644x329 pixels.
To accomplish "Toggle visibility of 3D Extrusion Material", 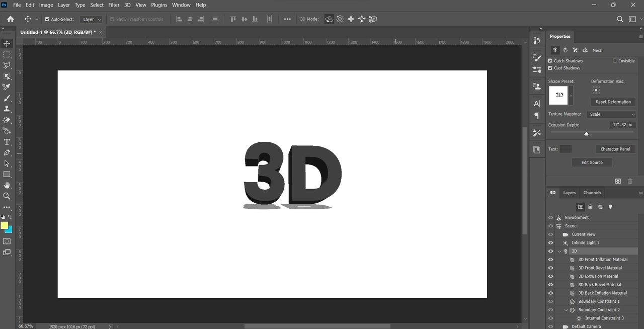I will pos(550,276).
